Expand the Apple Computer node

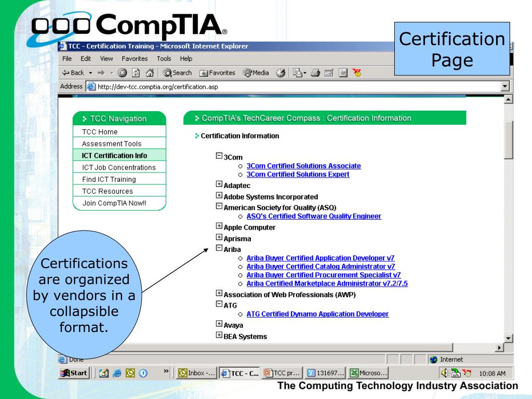[x=219, y=226]
